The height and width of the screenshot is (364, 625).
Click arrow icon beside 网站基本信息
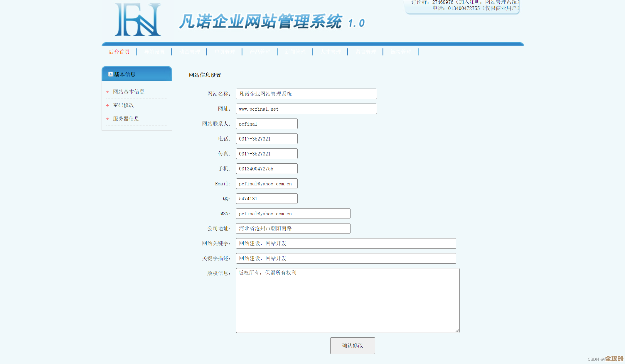pos(107,92)
